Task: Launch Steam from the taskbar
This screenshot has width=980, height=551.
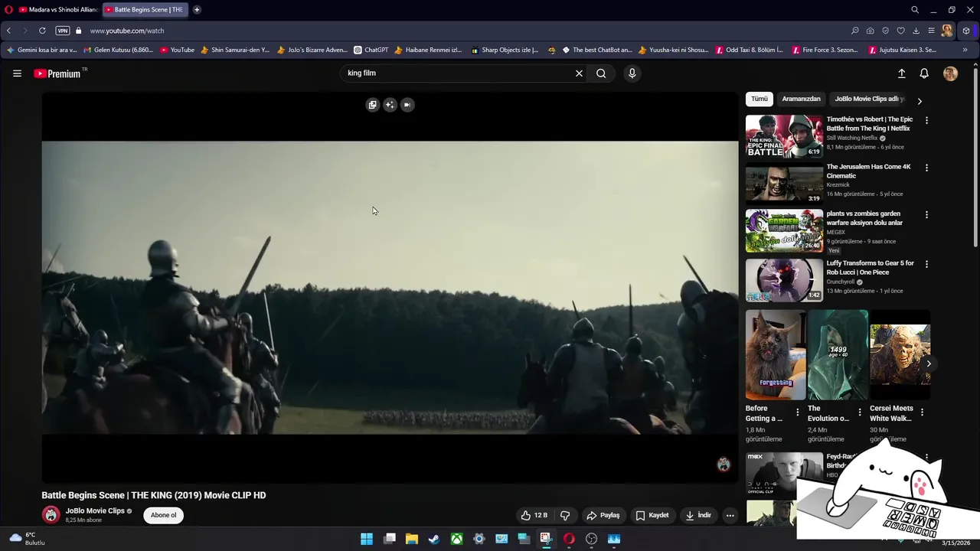Action: coord(433,539)
